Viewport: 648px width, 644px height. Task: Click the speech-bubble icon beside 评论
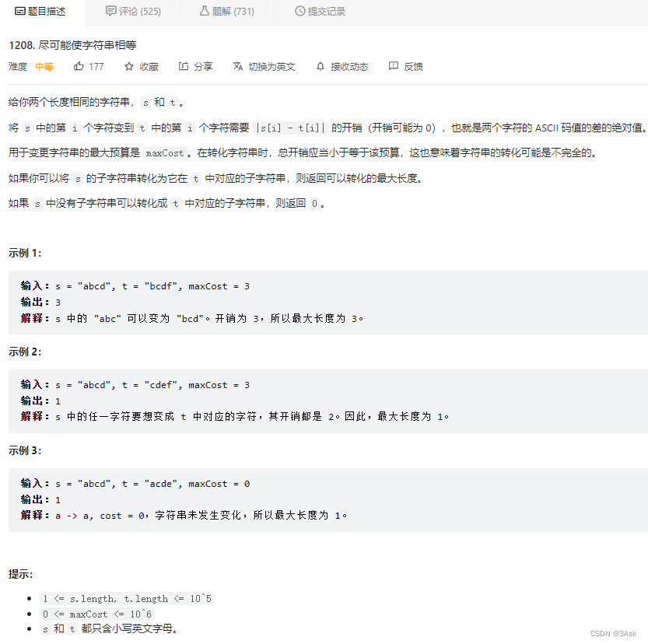[x=110, y=11]
